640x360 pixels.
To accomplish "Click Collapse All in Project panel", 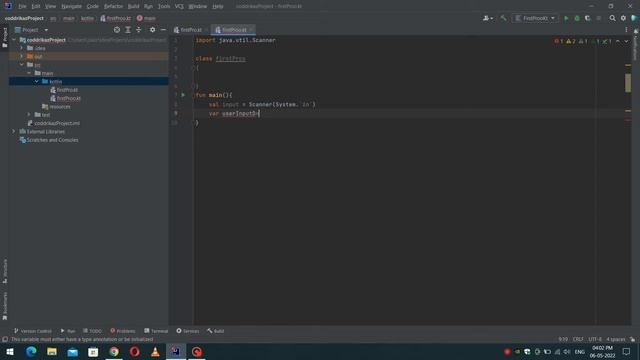I will pyautogui.click(x=139, y=30).
